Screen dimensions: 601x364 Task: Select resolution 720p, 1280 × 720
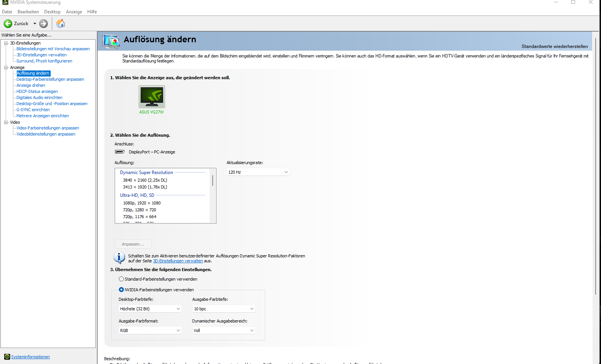139,210
